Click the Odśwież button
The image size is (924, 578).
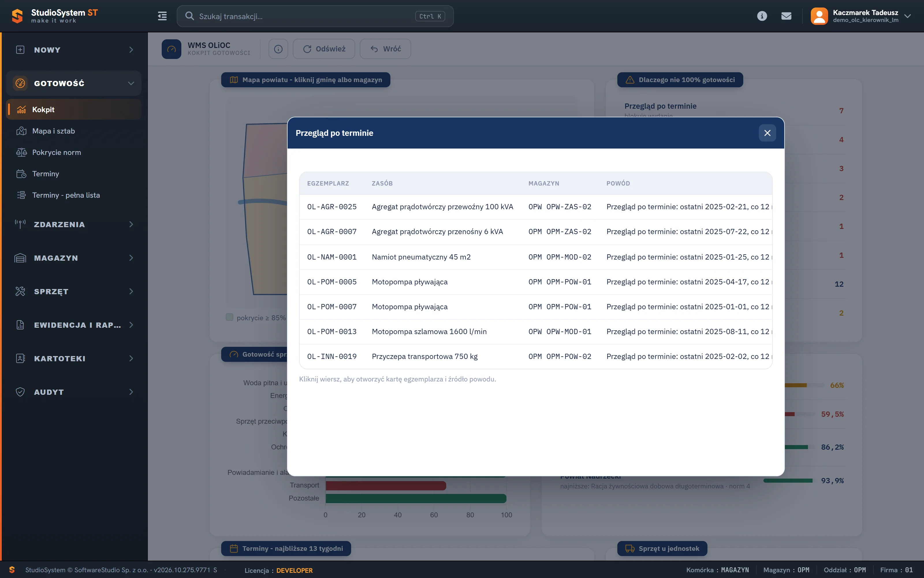[324, 49]
